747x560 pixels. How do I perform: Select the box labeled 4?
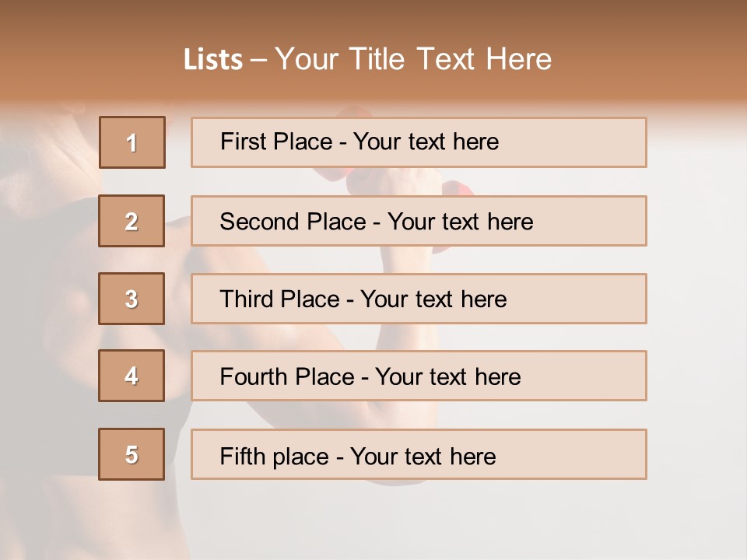pyautogui.click(x=132, y=376)
